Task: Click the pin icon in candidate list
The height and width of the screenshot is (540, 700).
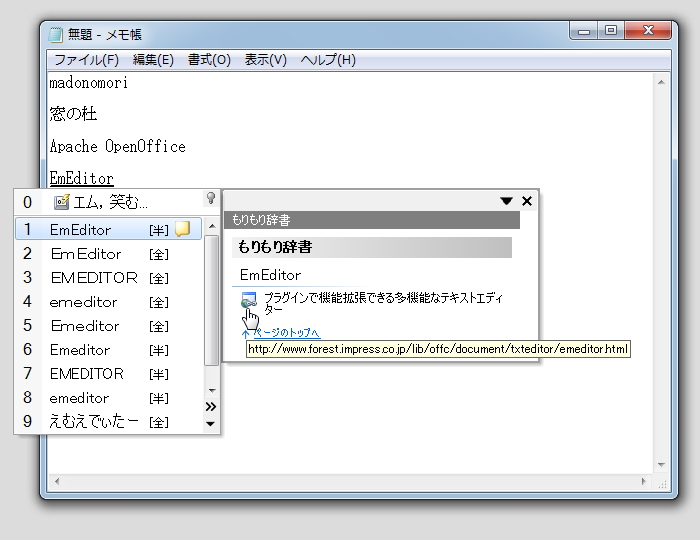Action: pyautogui.click(x=211, y=198)
